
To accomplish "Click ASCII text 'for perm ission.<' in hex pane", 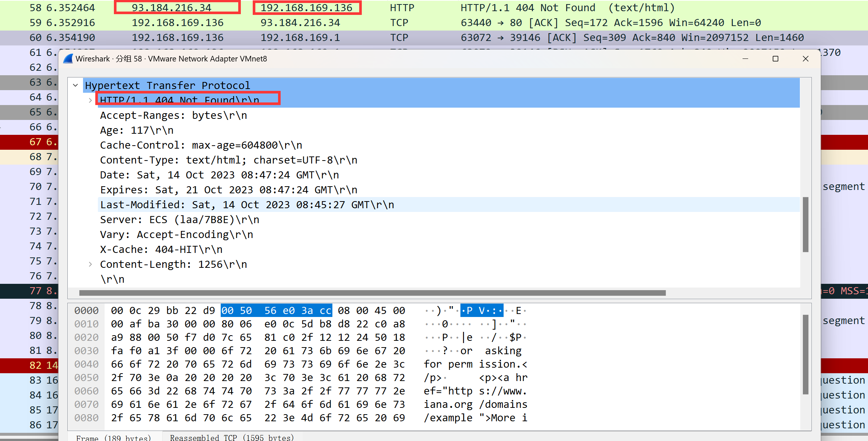I will 476,364.
